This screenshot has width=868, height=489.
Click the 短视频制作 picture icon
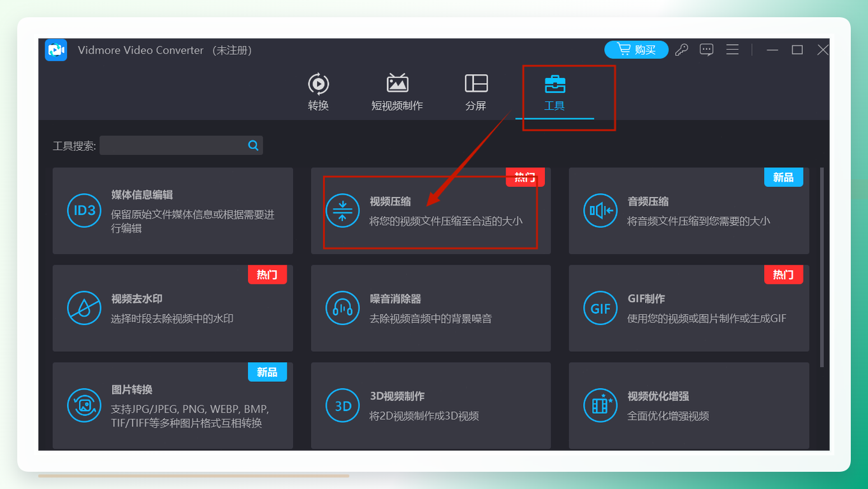click(397, 83)
